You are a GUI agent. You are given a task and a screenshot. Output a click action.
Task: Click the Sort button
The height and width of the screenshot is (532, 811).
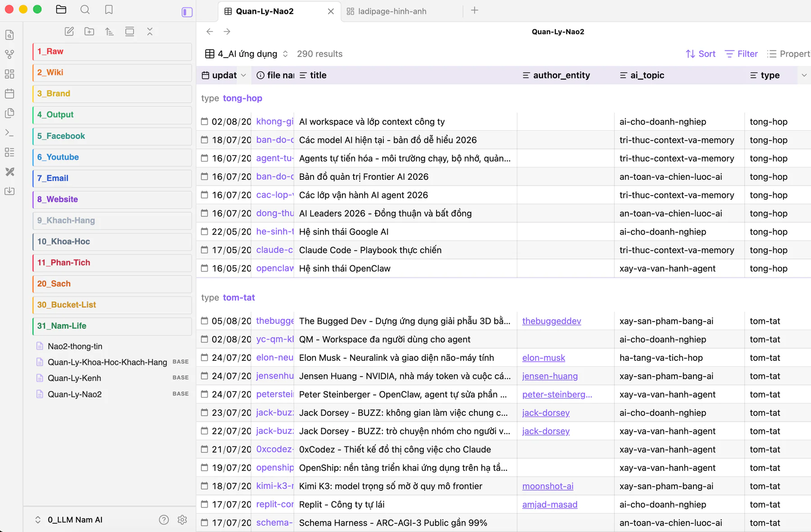tap(701, 54)
